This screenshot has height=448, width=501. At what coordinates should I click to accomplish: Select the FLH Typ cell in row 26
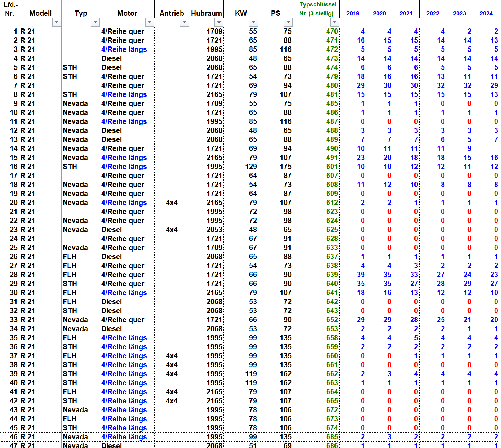click(70, 257)
